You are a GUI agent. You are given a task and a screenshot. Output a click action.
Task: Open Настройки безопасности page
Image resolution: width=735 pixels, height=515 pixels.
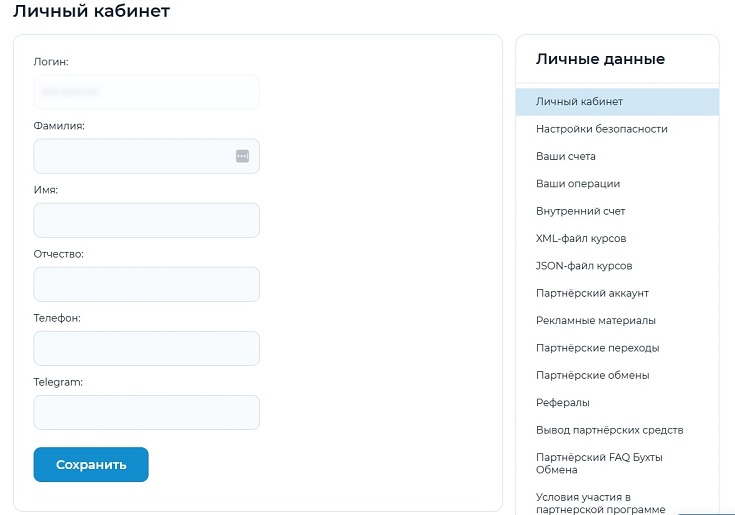[x=601, y=129]
